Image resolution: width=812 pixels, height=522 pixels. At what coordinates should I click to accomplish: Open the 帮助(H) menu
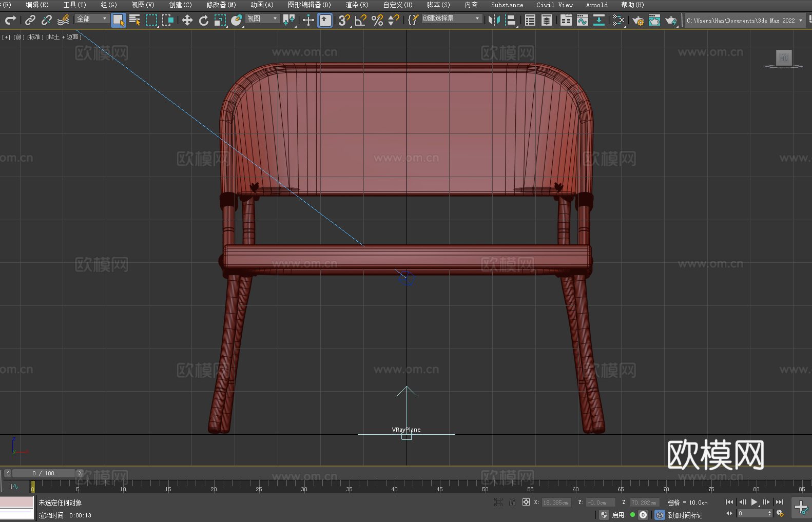(x=632, y=5)
